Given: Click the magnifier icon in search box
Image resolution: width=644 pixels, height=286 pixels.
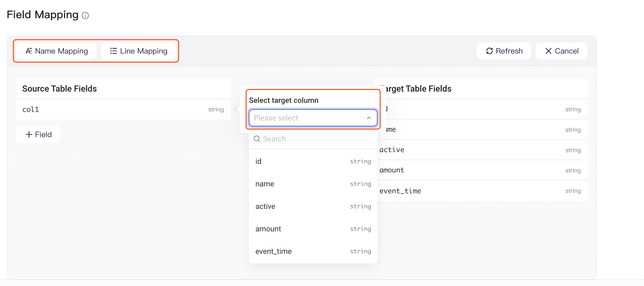Looking at the screenshot, I should 257,139.
